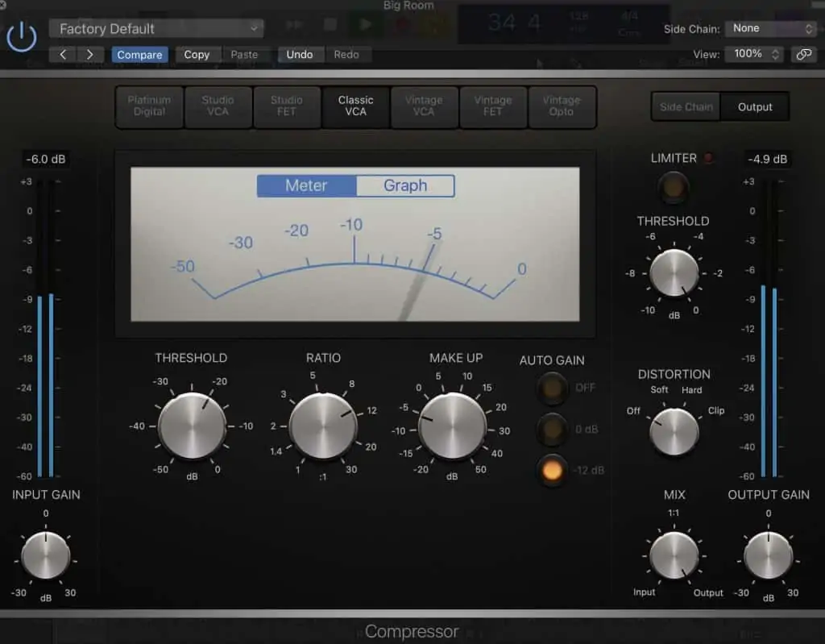The width and height of the screenshot is (825, 644).
Task: Set Auto Gain to -12 dB
Action: point(552,470)
